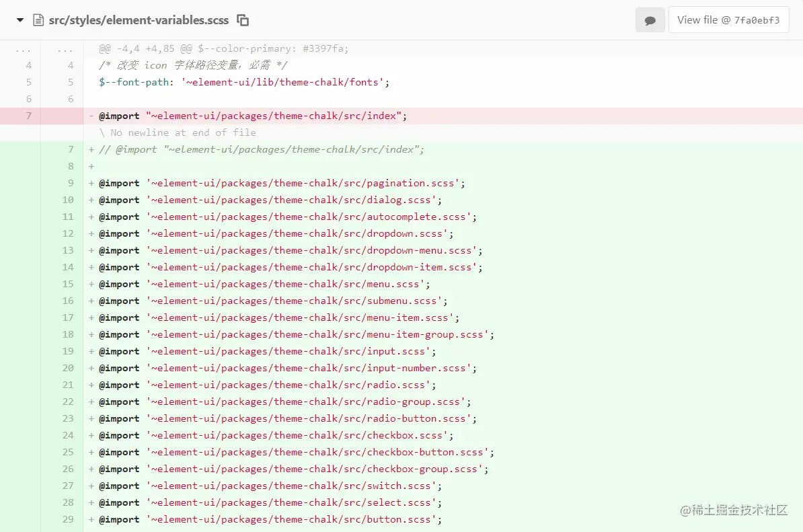
Task: Select the dropdown.scss import line
Action: 276,233
